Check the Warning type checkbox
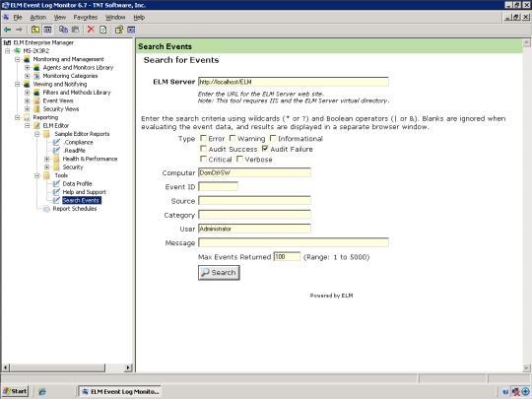The width and height of the screenshot is (532, 399). 233,139
